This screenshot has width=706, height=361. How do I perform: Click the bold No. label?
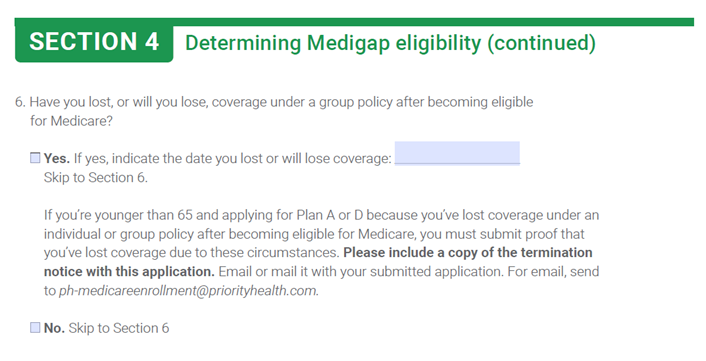pyautogui.click(x=54, y=328)
